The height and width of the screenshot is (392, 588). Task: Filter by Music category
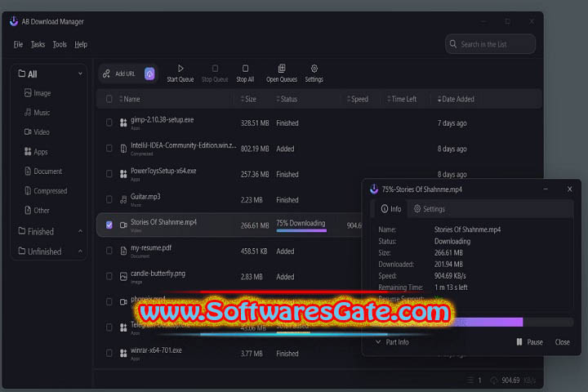[37, 113]
